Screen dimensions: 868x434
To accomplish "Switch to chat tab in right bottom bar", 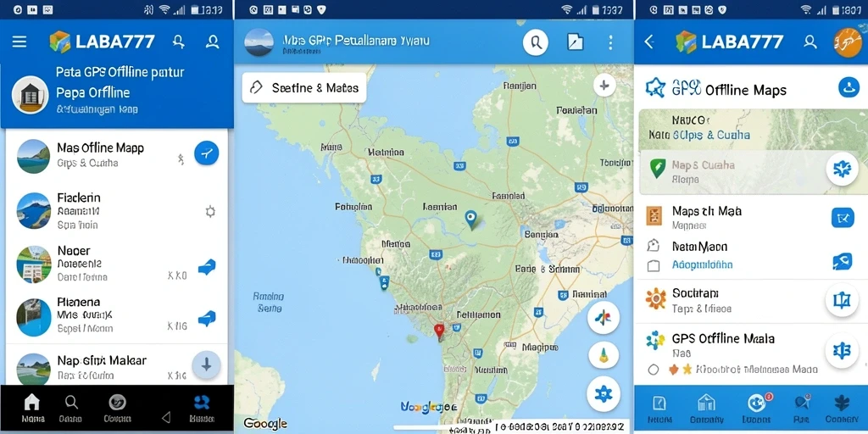I will pos(801,409).
